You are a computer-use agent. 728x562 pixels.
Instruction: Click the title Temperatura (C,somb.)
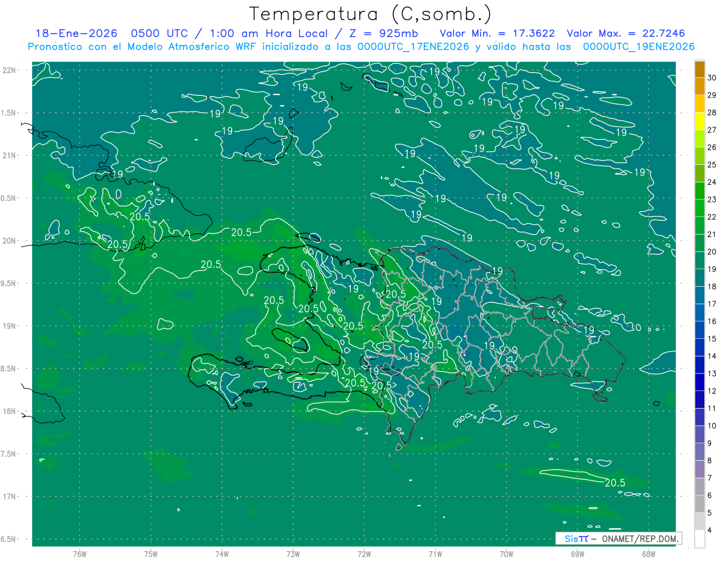(370, 13)
